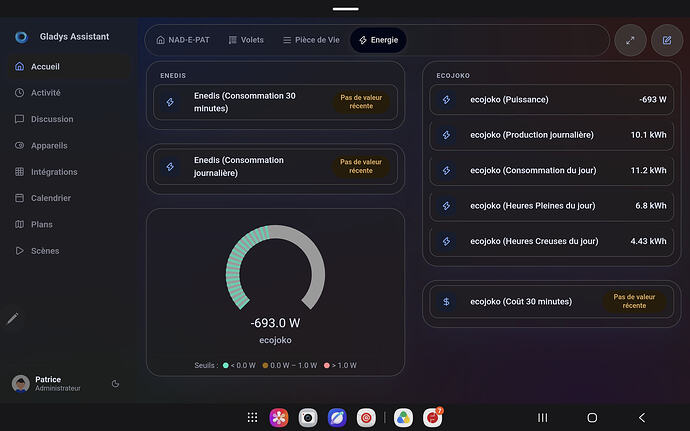
Task: Tap the Android back button
Action: (642, 417)
